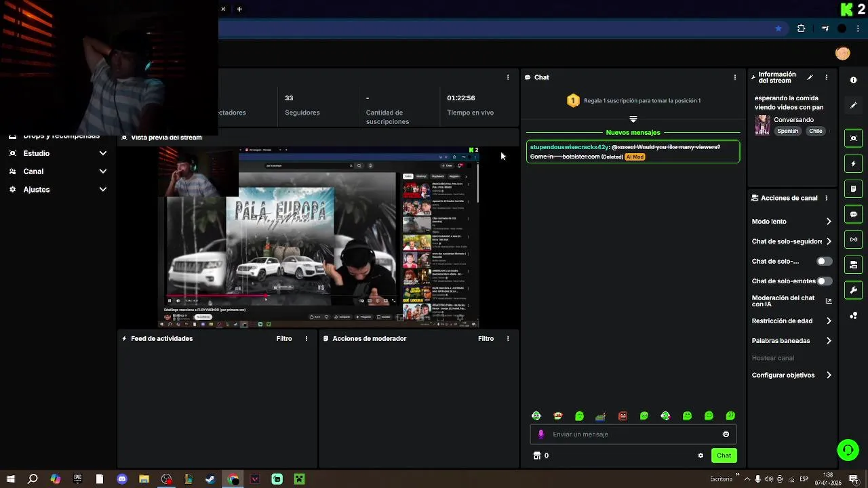
Task: Collapse the gift leaderboard caret in chat
Action: [633, 119]
